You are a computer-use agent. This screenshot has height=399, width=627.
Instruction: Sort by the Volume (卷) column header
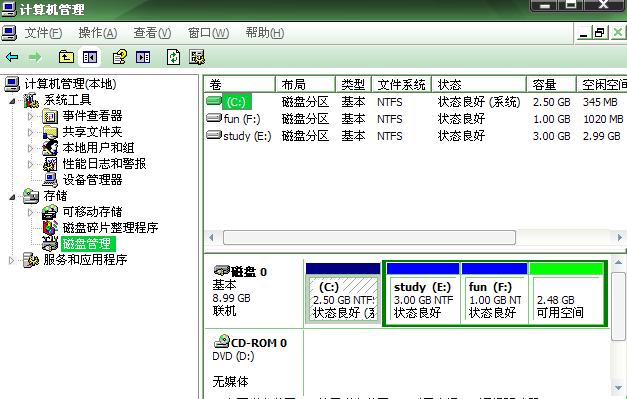[x=240, y=84]
